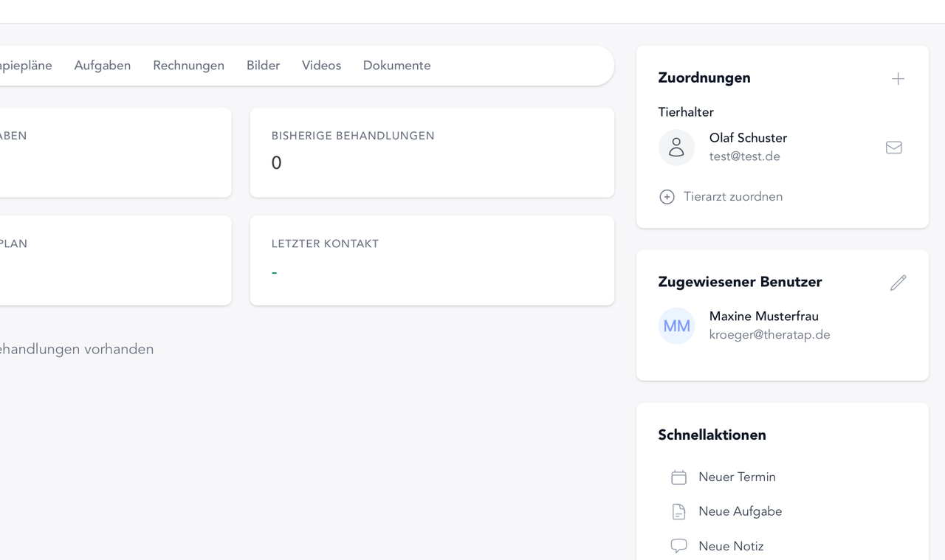Open the Aufgaben tab
The height and width of the screenshot is (560, 945).
click(x=103, y=66)
